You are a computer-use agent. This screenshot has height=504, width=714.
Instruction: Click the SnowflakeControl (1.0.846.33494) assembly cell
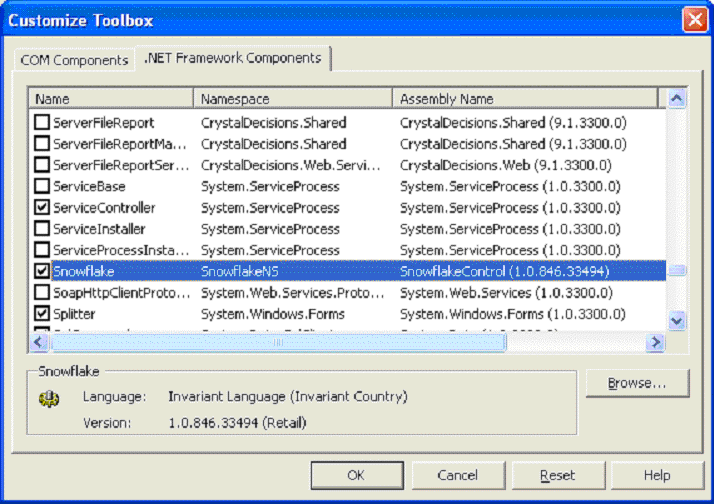click(505, 271)
